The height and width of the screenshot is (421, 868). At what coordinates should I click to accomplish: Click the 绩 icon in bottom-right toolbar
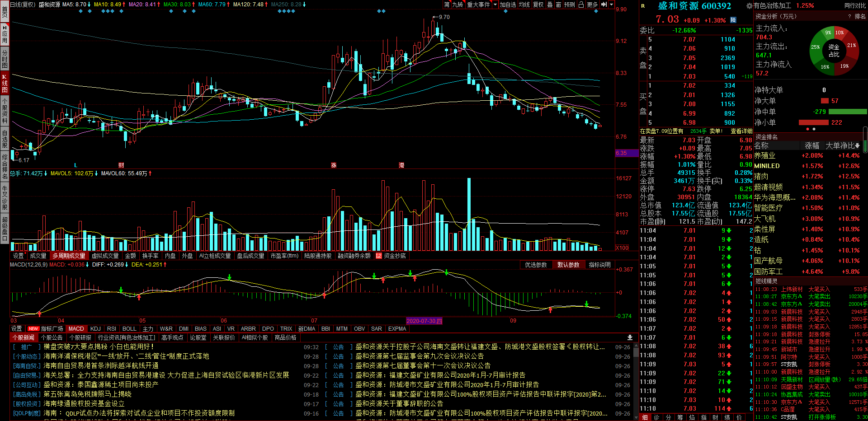point(727,417)
